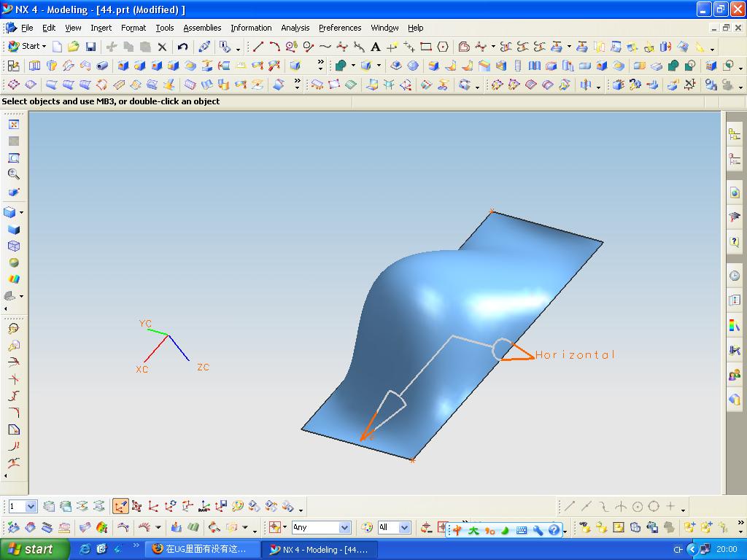Click the Assembly Navigator icon in the right sidebar
Viewport: 747px width, 560px height.
[x=734, y=134]
